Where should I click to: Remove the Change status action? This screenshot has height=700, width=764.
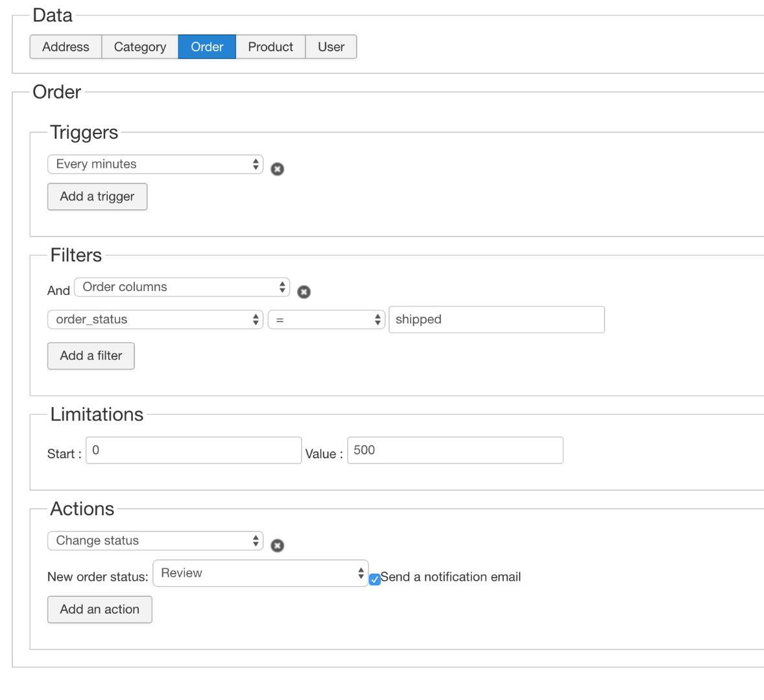tap(277, 546)
